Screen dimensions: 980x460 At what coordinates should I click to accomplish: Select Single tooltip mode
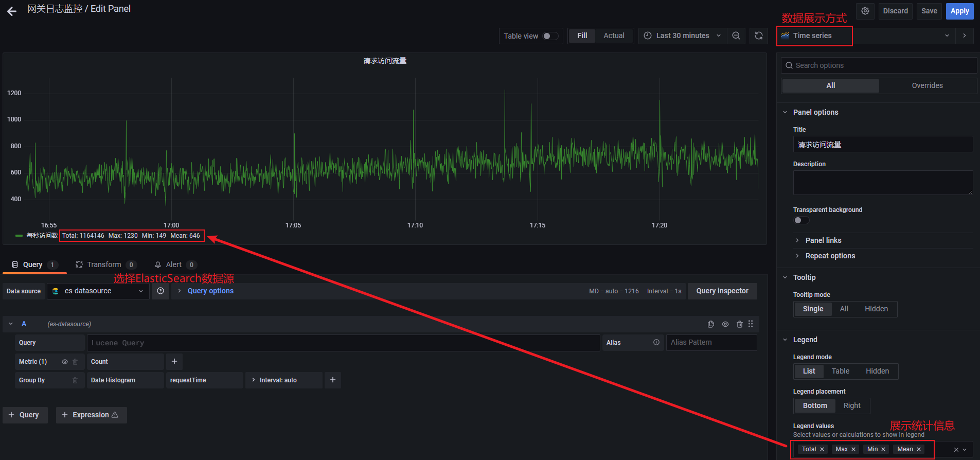pyautogui.click(x=813, y=309)
